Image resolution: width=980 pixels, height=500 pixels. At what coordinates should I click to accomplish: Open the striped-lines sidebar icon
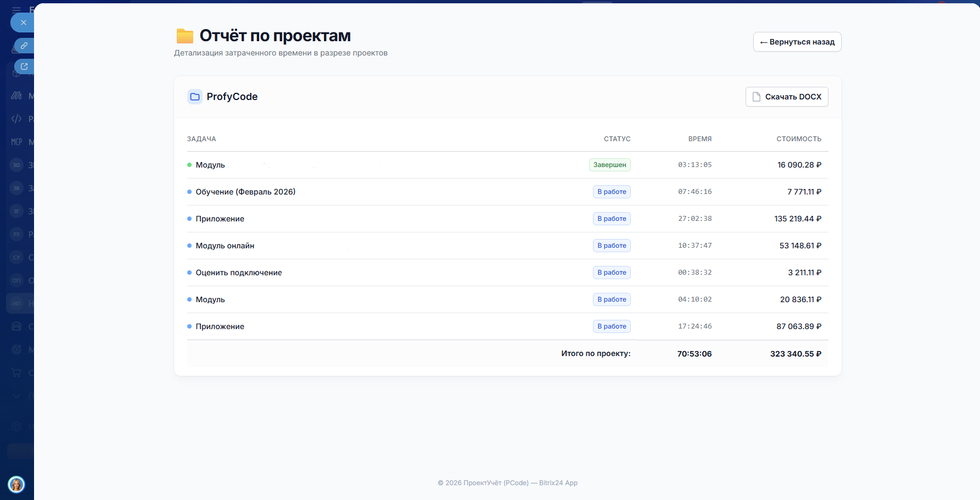click(16, 96)
